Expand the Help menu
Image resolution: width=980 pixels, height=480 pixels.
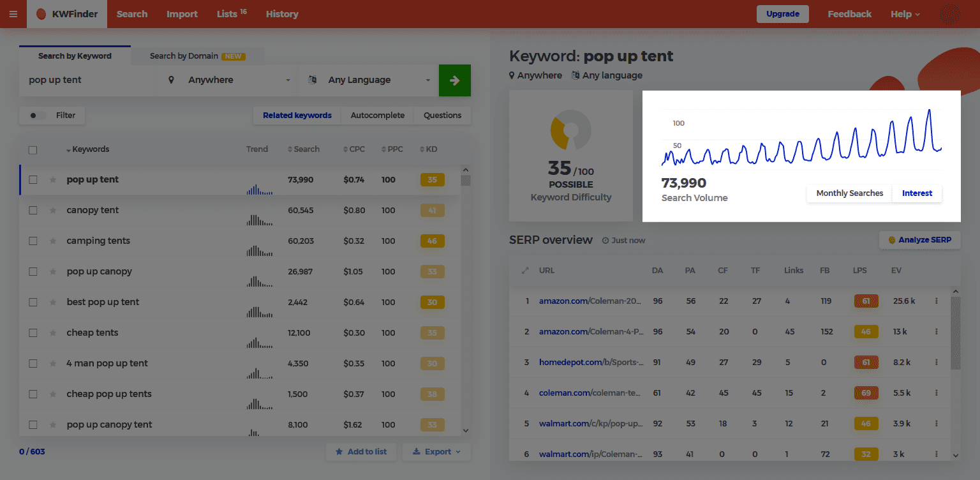[905, 14]
